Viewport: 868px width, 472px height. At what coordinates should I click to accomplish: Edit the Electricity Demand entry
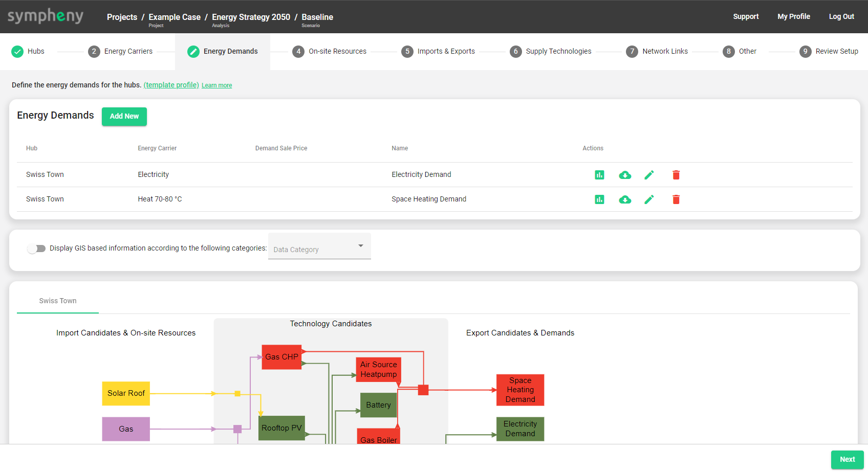point(649,175)
